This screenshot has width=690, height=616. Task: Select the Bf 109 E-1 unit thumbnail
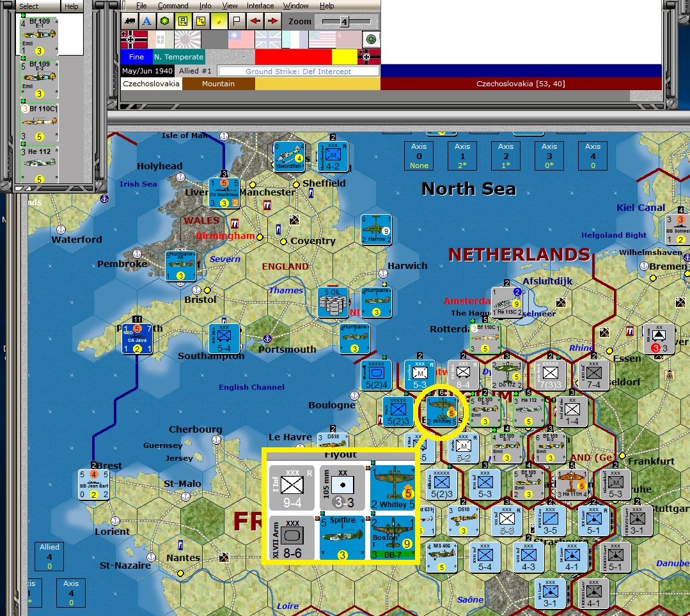pyautogui.click(x=39, y=36)
